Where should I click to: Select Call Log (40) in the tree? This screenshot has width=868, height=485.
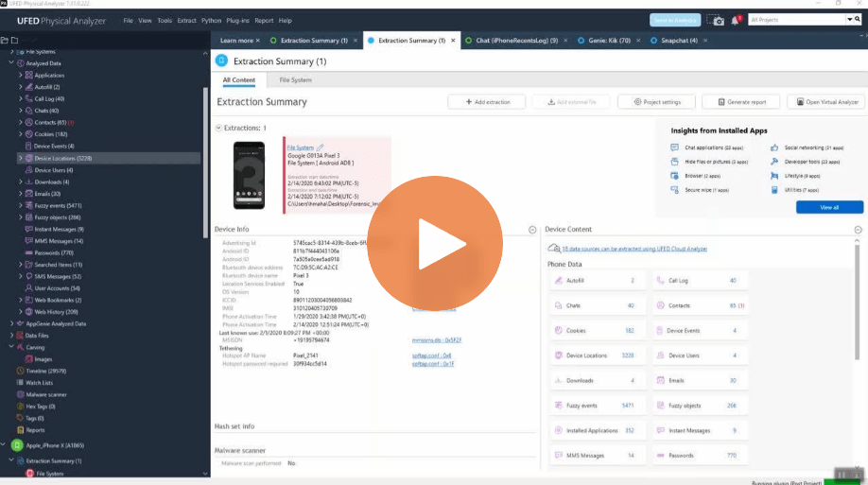[49, 99]
